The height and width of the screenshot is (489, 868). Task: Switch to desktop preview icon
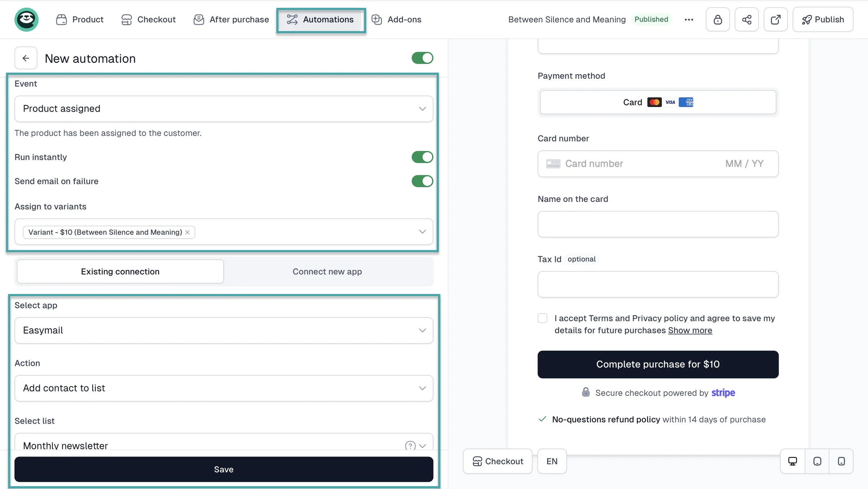(792, 461)
